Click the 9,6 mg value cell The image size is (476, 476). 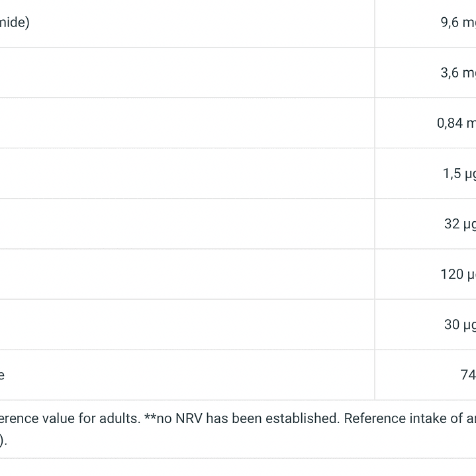pyautogui.click(x=458, y=23)
